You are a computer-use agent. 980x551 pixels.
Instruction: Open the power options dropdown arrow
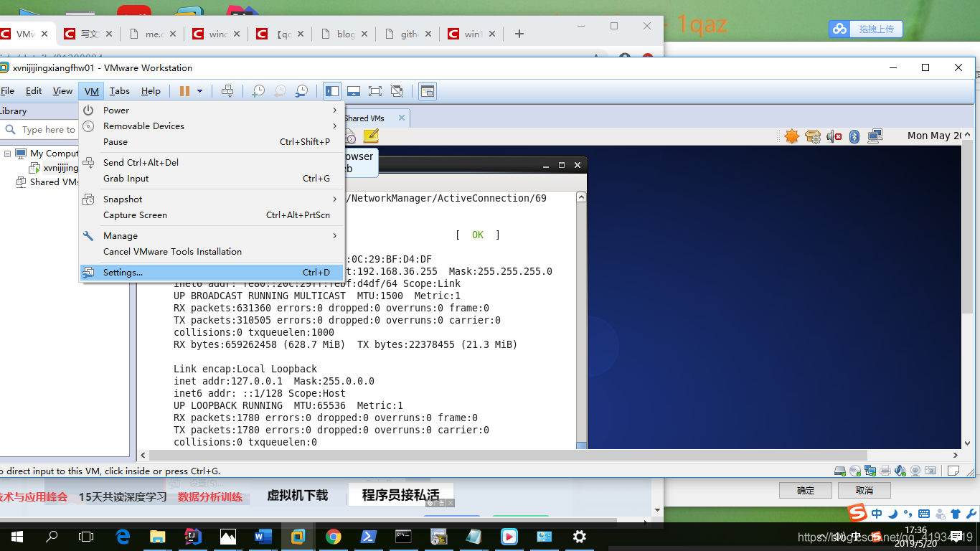199,91
